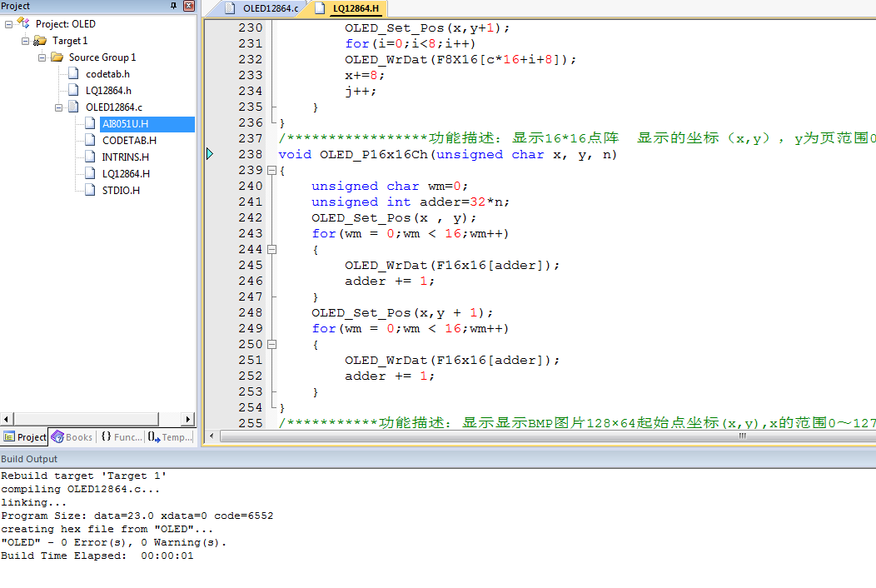Click the Build Time Elapsed line
Image resolution: width=876 pixels, height=588 pixels.
tap(97, 556)
